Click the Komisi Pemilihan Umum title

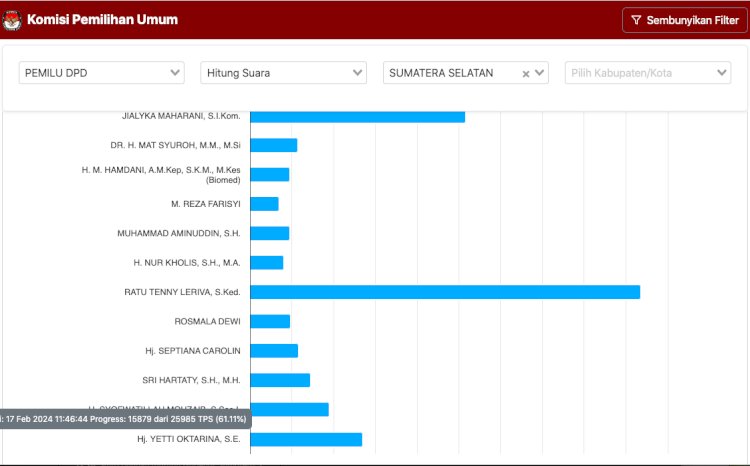[102, 20]
